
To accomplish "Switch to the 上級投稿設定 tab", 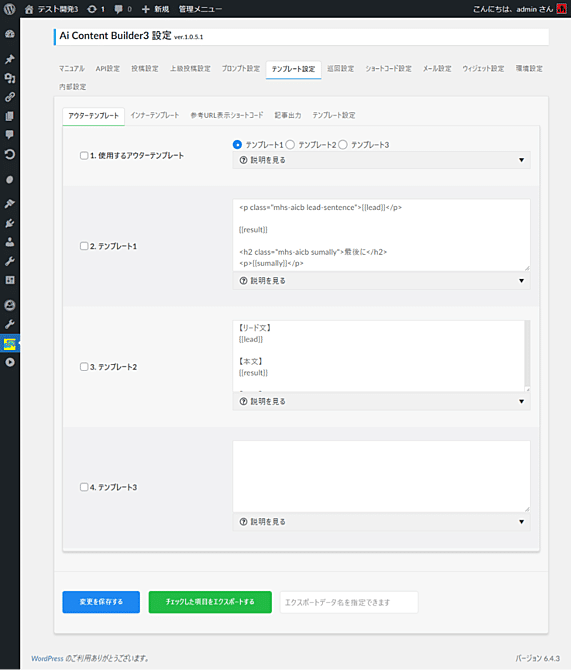I will (190, 68).
